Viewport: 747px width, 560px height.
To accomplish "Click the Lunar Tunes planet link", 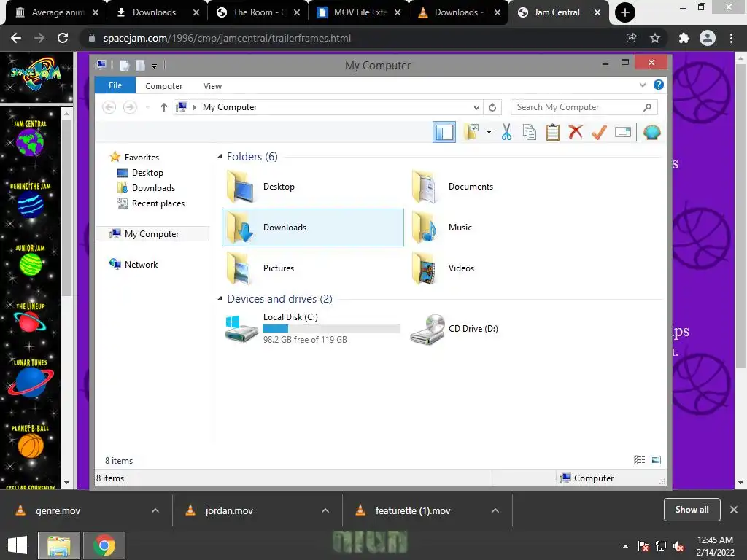I will 31,378.
